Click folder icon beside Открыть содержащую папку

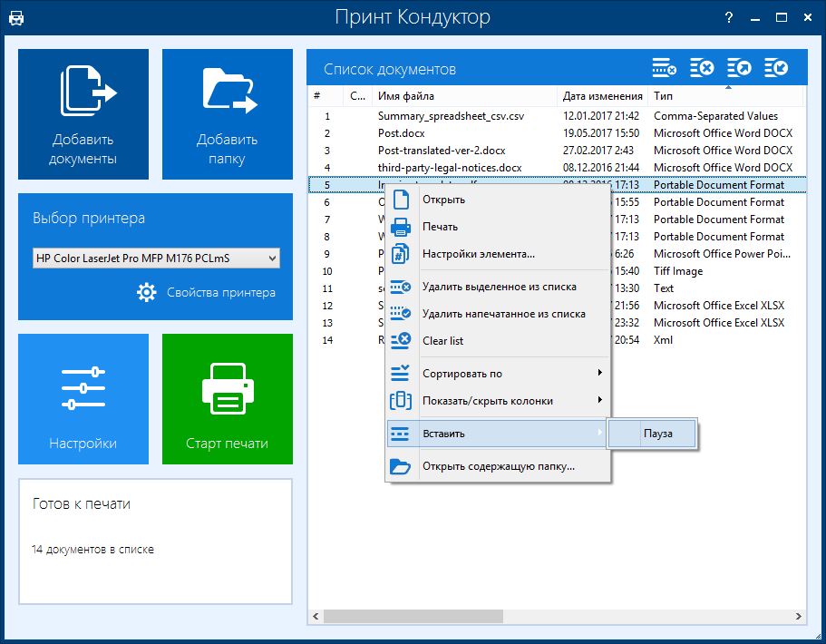[400, 466]
